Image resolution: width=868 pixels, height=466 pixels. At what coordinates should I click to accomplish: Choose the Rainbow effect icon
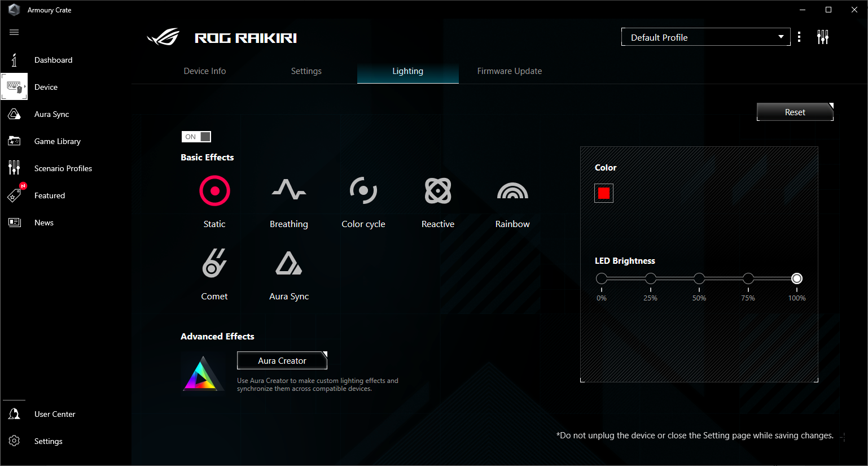[x=512, y=191]
